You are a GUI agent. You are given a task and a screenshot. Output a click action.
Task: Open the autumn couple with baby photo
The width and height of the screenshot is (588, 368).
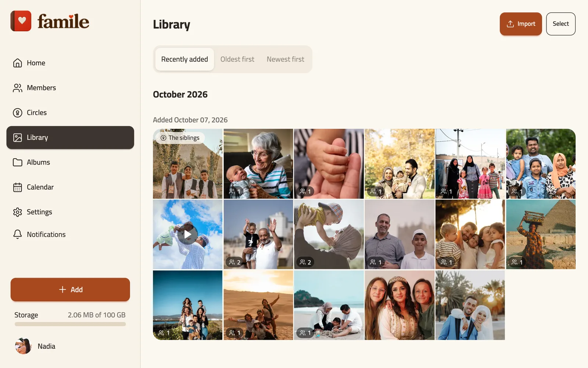[399, 164]
